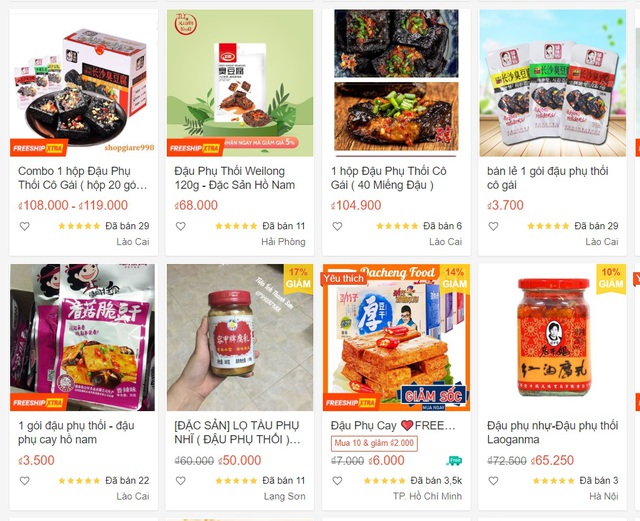Favorite the 1 hộp Đậu Phụ Thối Cô Gái item
640x521 pixels.
click(337, 226)
